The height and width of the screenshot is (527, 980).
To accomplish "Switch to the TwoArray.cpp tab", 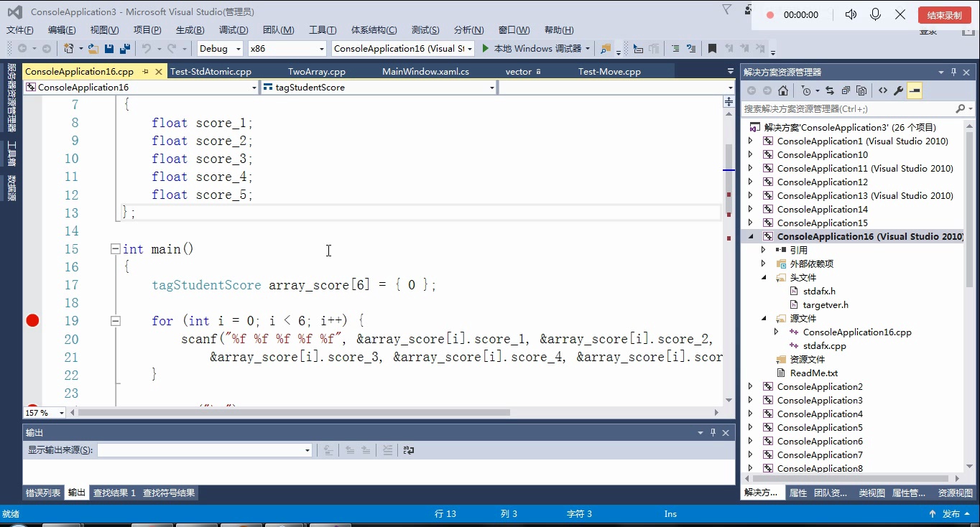I will 317,72.
